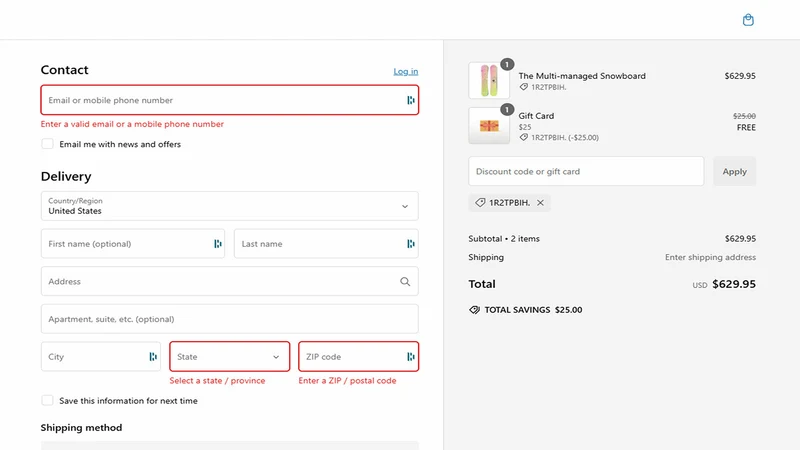
Task: Click the Apply discount button
Action: tap(735, 171)
